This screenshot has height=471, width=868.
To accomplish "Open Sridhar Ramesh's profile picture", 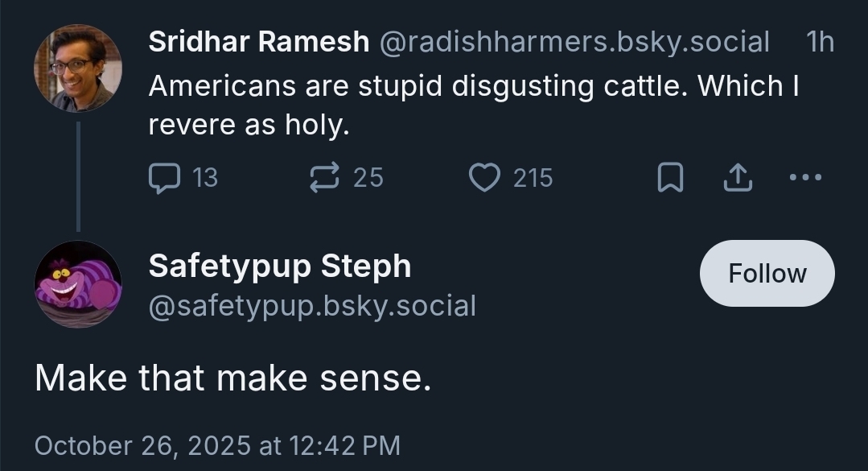I will (x=77, y=68).
